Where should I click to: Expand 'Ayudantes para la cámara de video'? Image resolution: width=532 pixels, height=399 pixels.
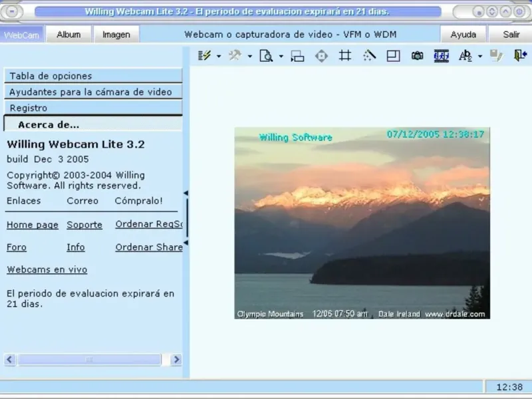(x=93, y=92)
